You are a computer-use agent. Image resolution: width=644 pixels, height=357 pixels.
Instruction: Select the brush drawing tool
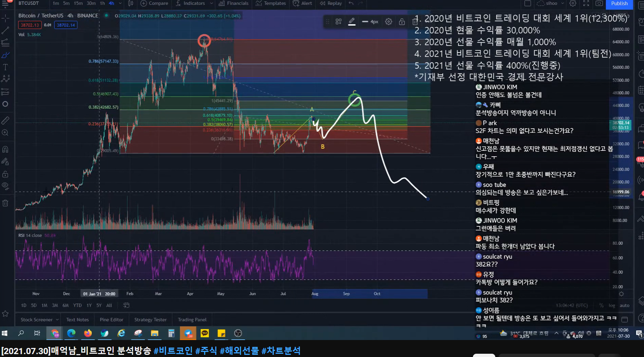point(5,55)
